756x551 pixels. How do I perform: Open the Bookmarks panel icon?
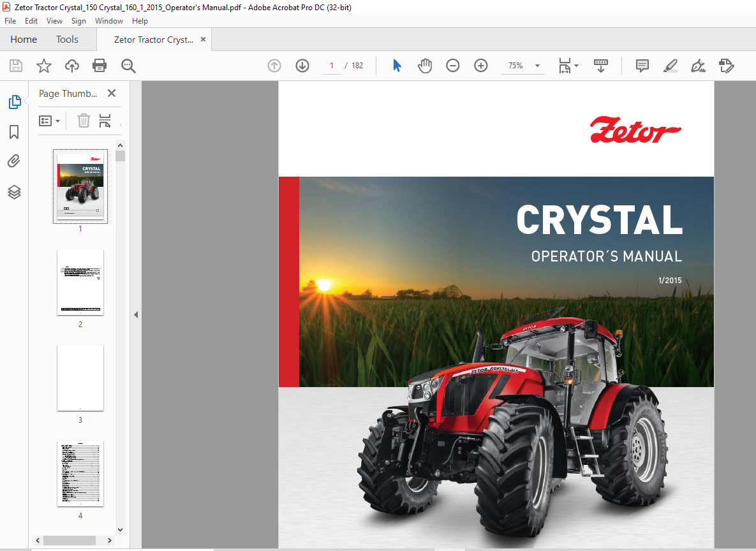[14, 131]
